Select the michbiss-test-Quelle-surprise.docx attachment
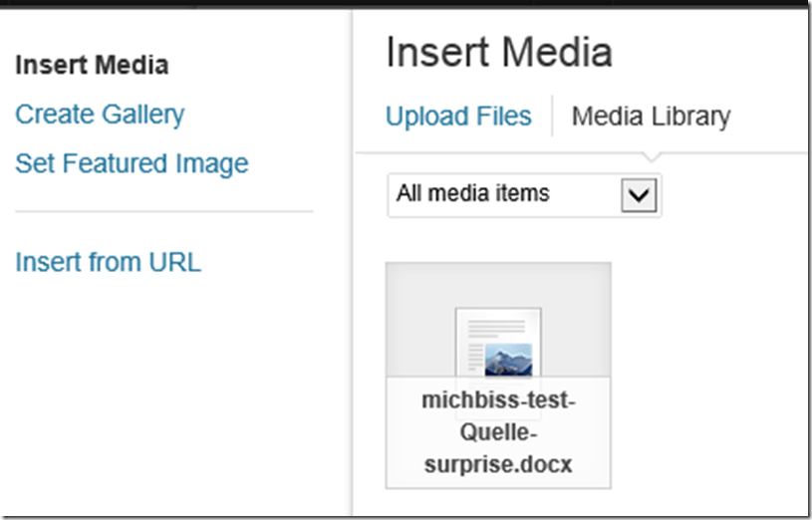This screenshot has width=812, height=520. 498,375
